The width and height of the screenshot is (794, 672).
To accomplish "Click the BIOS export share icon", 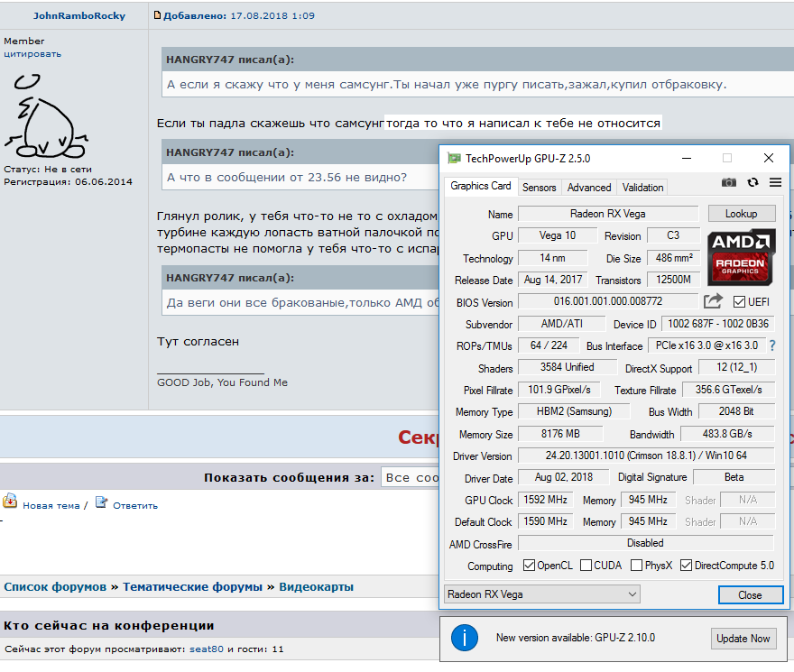I will click(713, 301).
